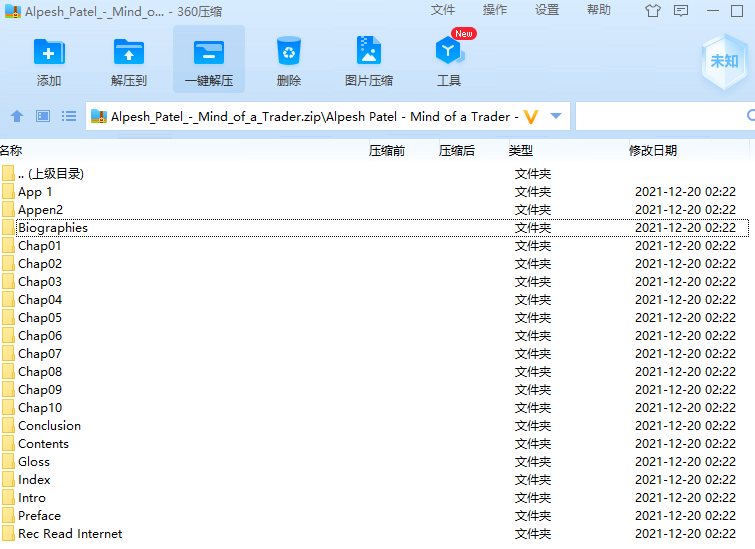
Task: Click folder icon of App 1
Action: (8, 192)
